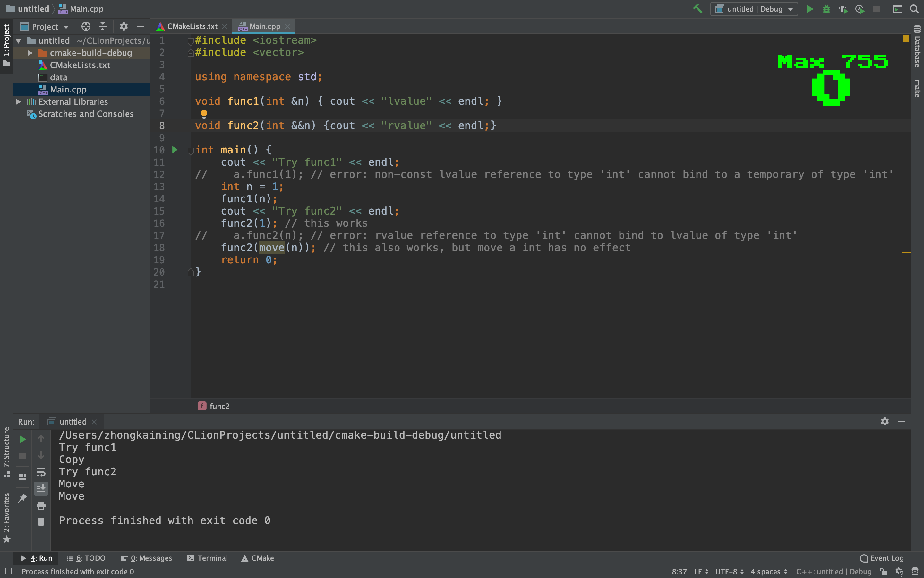This screenshot has width=924, height=578.
Task: Expand External Libraries node
Action: pyautogui.click(x=18, y=102)
